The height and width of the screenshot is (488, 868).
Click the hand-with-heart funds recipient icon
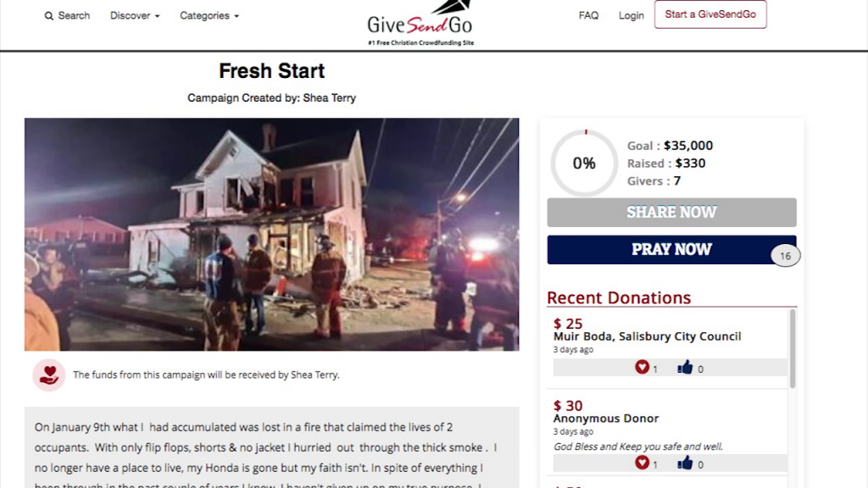(48, 375)
